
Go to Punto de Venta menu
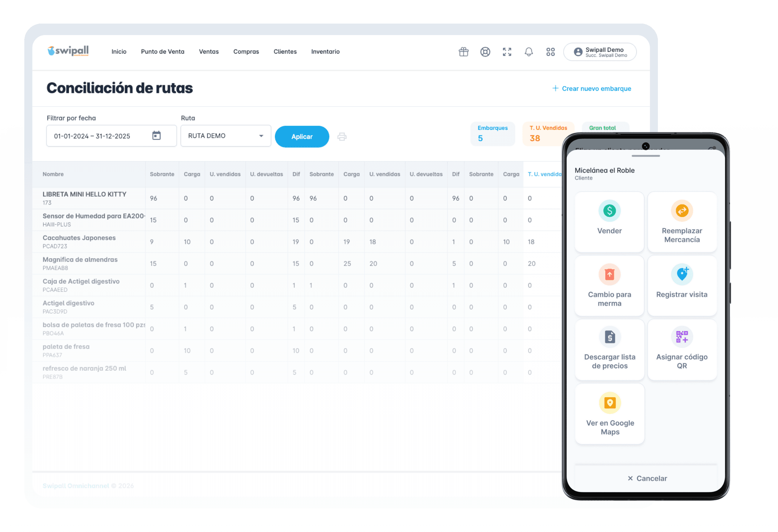tap(162, 51)
